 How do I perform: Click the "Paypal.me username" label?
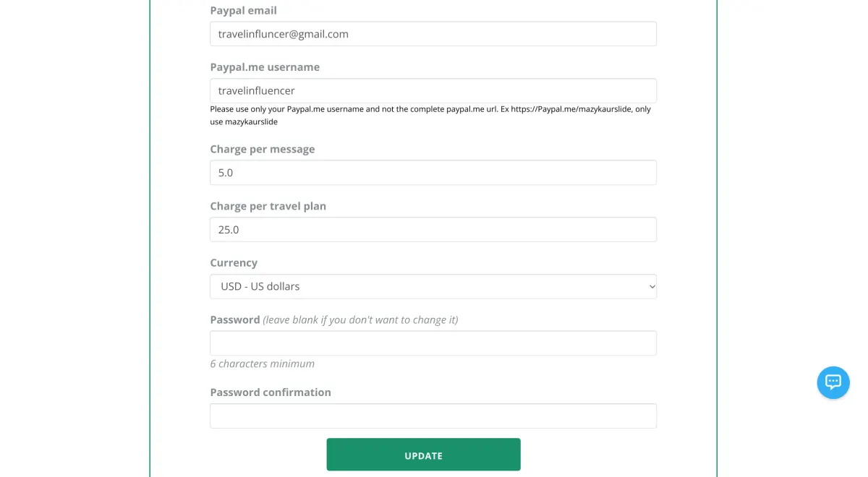point(265,67)
